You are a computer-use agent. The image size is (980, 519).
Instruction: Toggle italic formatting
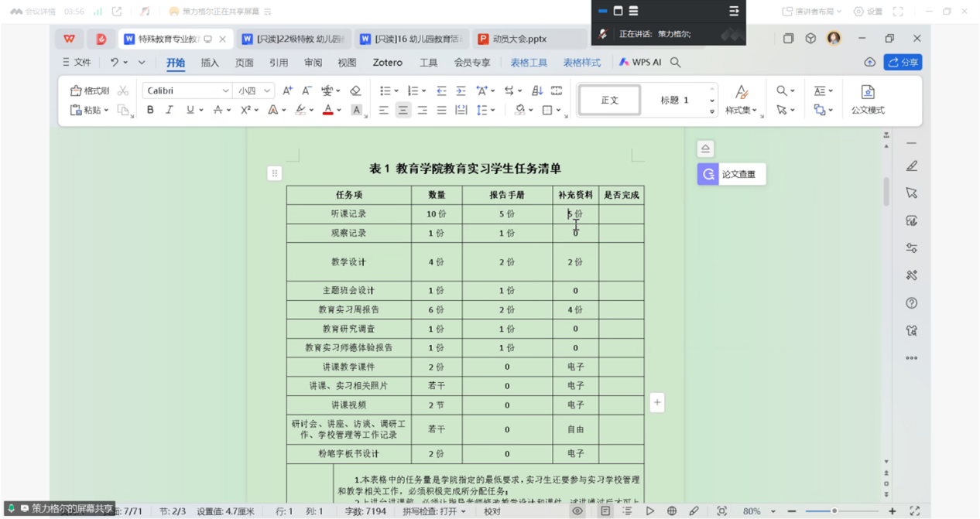(170, 111)
